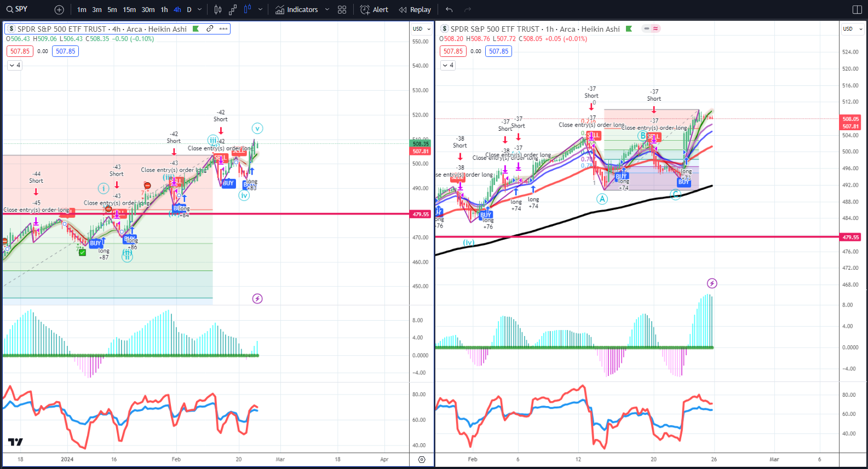Click the purple lightning icon on 4h chart
This screenshot has height=469, width=868.
[x=257, y=298]
